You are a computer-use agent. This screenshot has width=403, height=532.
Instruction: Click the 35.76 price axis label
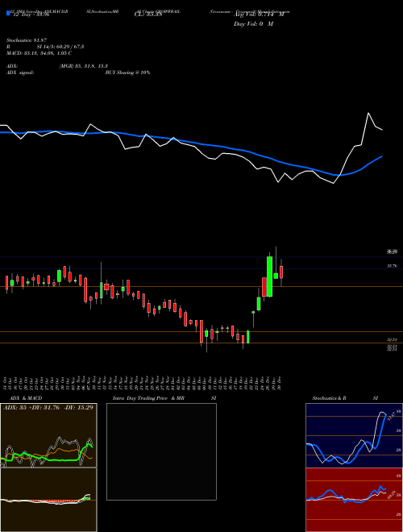click(x=392, y=266)
